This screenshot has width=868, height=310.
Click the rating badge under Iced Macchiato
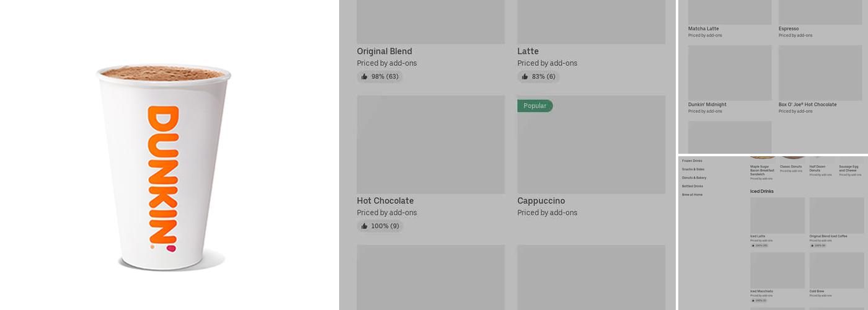[759, 300]
